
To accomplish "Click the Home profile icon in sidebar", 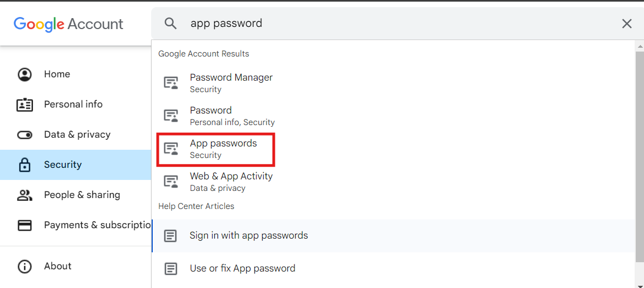I will pyautogui.click(x=25, y=74).
